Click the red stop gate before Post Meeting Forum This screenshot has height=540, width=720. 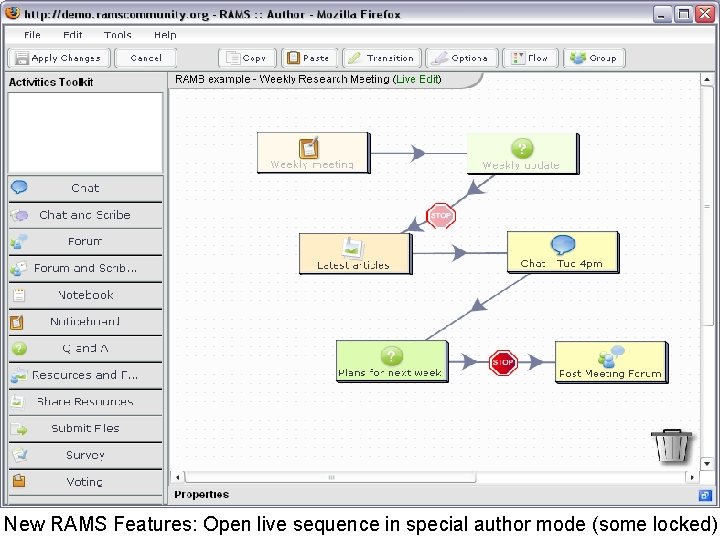503,362
